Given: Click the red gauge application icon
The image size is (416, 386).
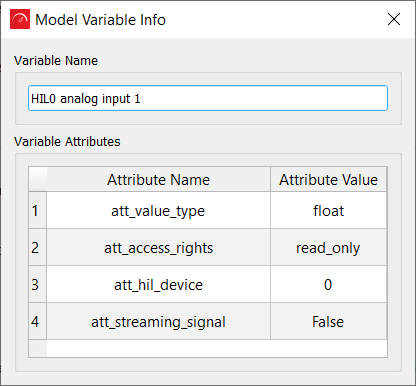Looking at the screenshot, I should pos(20,19).
